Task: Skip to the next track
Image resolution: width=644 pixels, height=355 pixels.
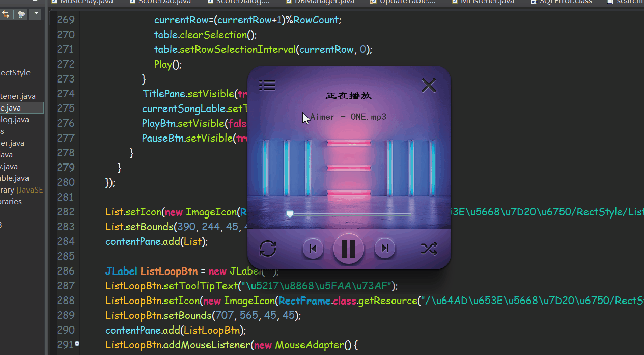Action: pyautogui.click(x=385, y=249)
